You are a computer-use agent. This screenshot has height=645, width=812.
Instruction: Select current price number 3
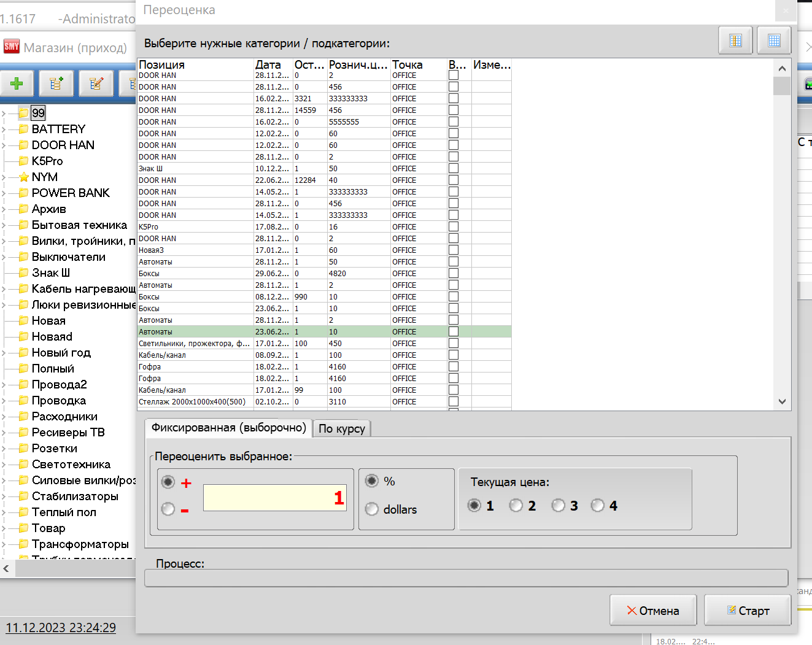pos(558,505)
